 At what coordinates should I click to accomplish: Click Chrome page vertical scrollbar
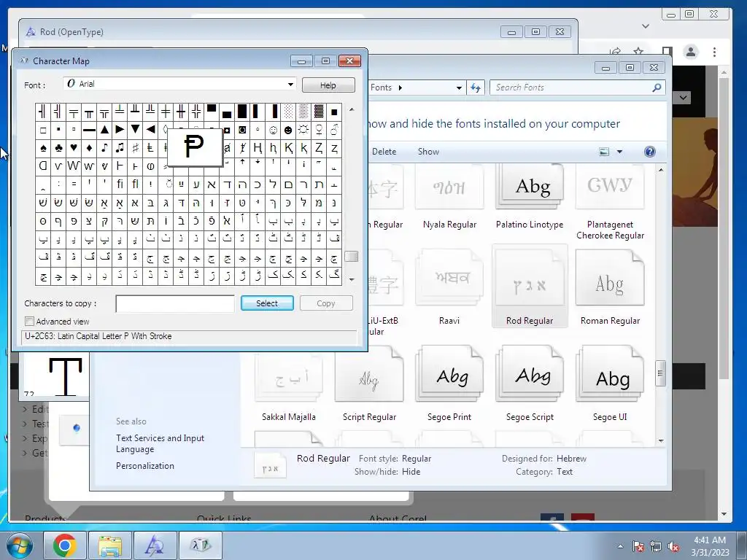(x=724, y=228)
